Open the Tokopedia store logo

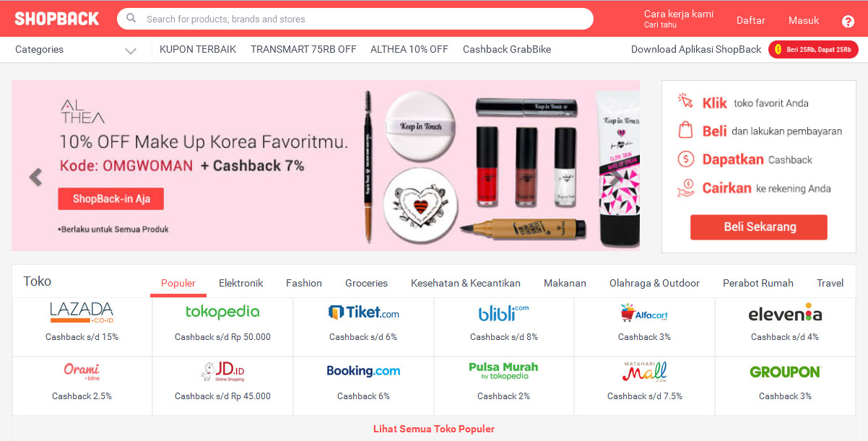pos(222,312)
